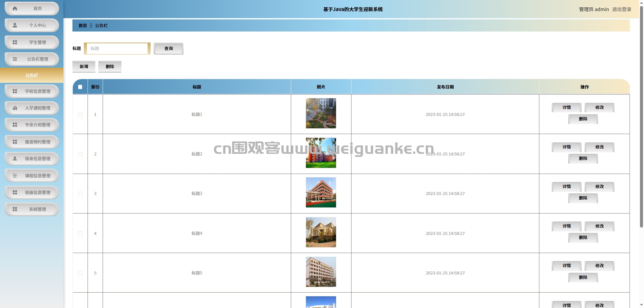644x308 pixels.
Task: Open the 个人中心 sidebar item
Action: tap(32, 25)
